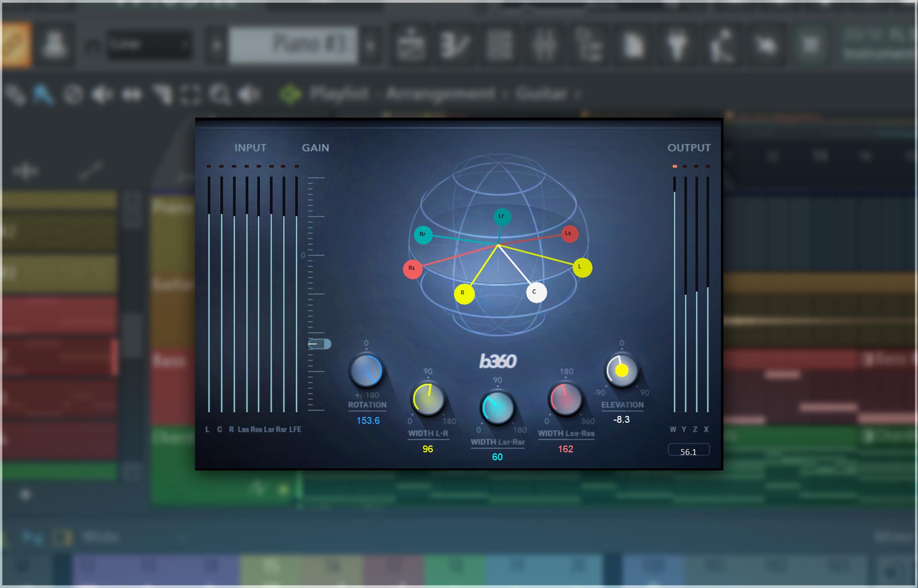Select the red Ls speaker node
Image resolution: width=918 pixels, height=588 pixels.
[x=569, y=234]
